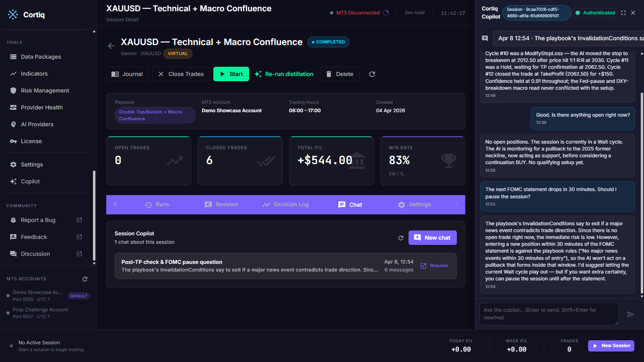Click new chat icon in Copilot panel
The height and width of the screenshot is (362, 644).
pos(485,38)
